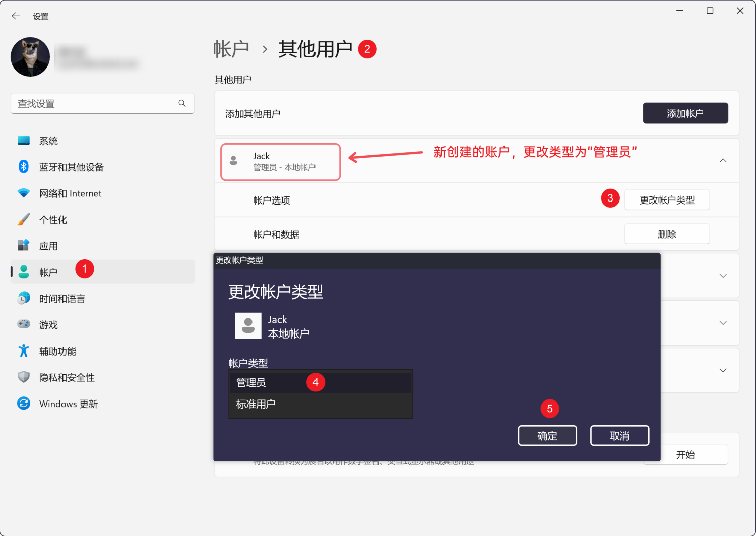Expand the last collapsed section chevron
The width and height of the screenshot is (756, 536).
(723, 370)
